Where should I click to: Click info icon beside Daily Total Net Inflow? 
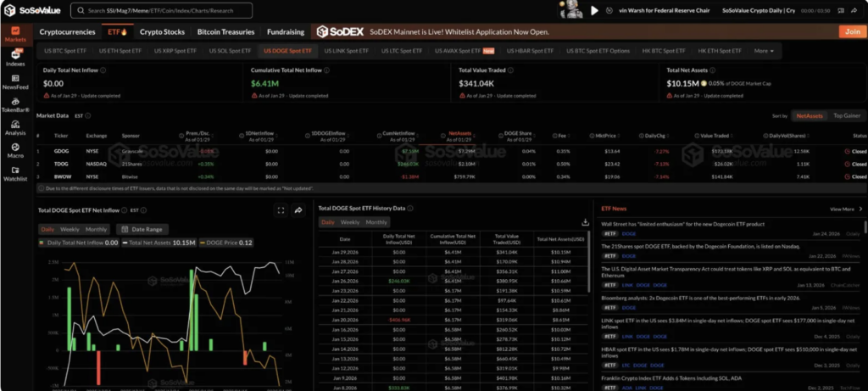pos(103,70)
